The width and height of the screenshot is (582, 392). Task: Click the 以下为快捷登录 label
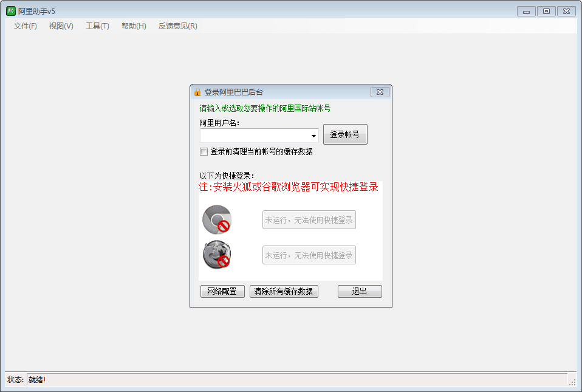coord(227,176)
